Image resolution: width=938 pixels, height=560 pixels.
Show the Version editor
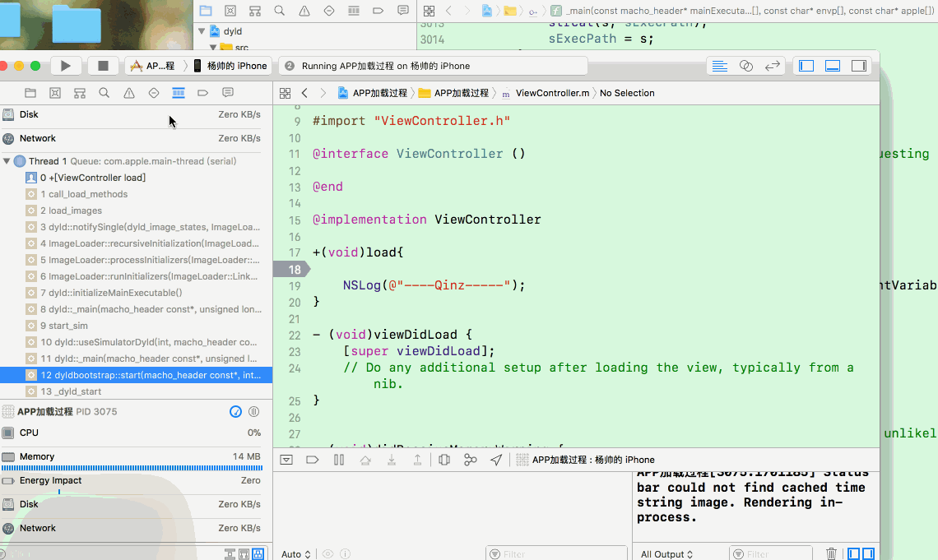[773, 66]
